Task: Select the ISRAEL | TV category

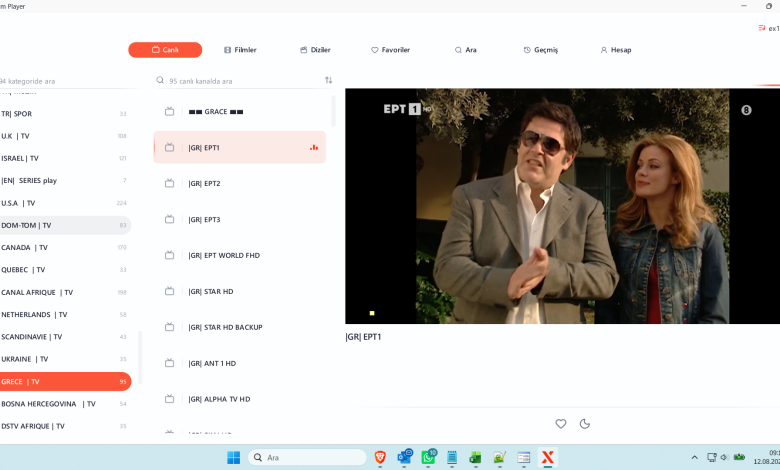Action: pos(65,158)
